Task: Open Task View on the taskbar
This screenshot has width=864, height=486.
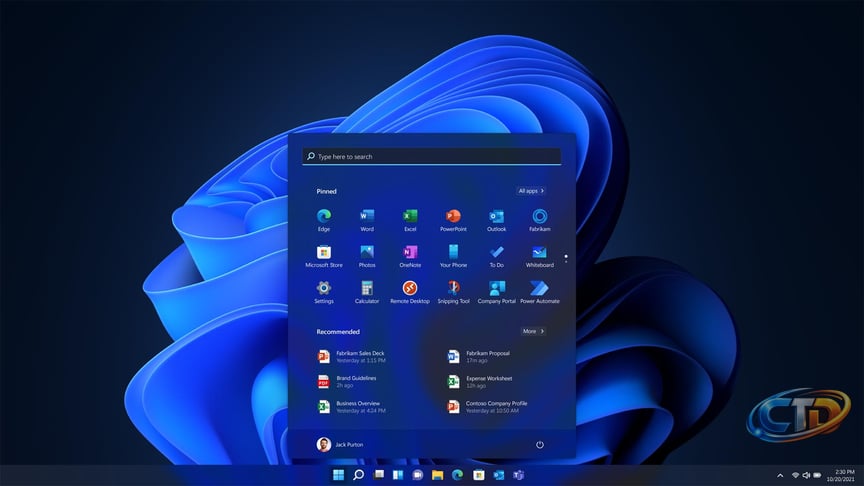Action: (x=378, y=475)
